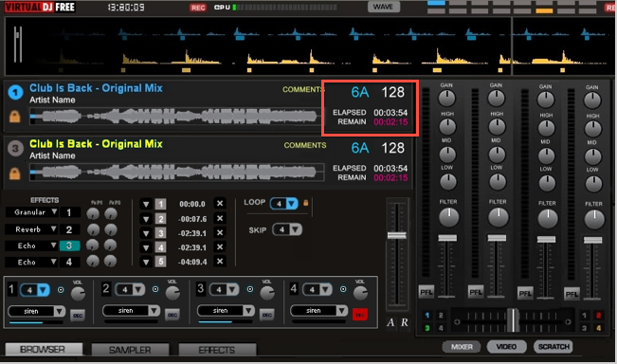This screenshot has height=364, width=617.
Task: Select the blue deck 1 circle badge
Action: point(15,93)
